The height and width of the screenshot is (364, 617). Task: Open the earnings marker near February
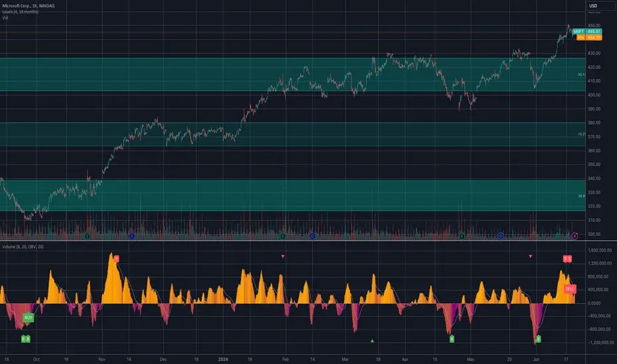click(283, 236)
